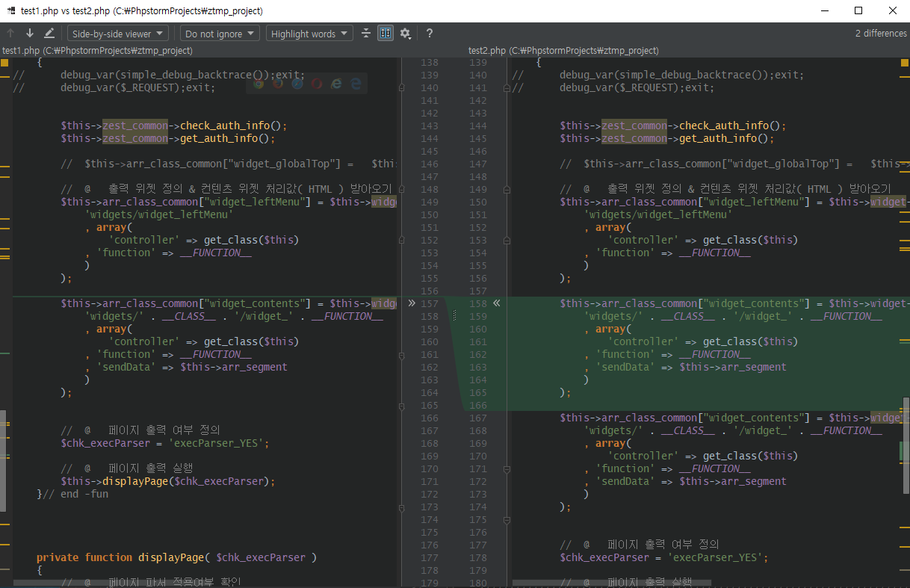Click test2.php file path header

[x=563, y=51]
